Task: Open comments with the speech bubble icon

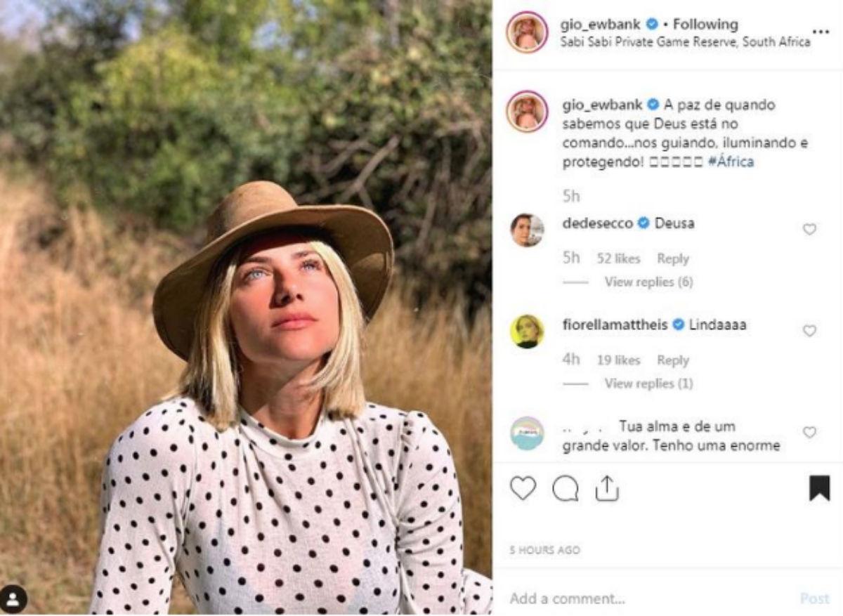Action: [x=566, y=488]
